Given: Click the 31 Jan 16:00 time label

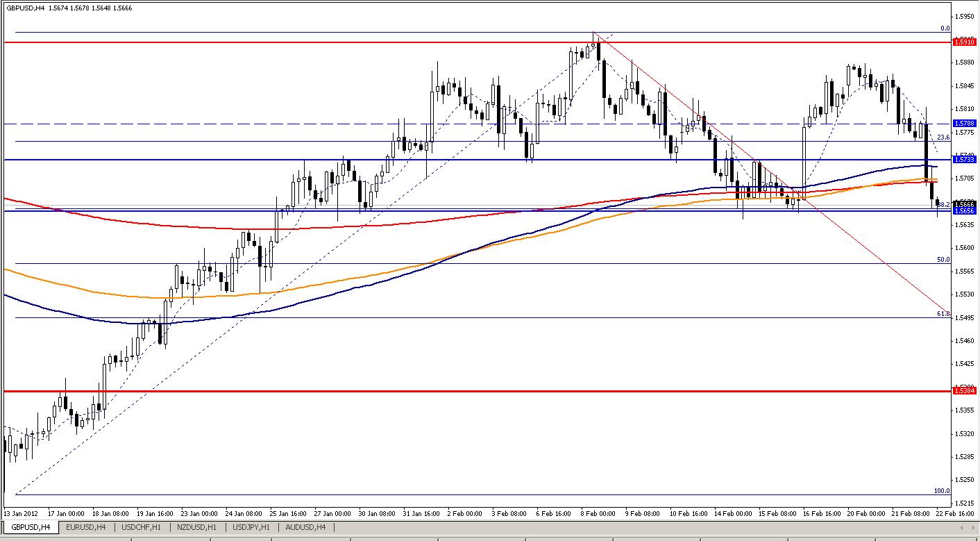Looking at the screenshot, I should (x=421, y=515).
